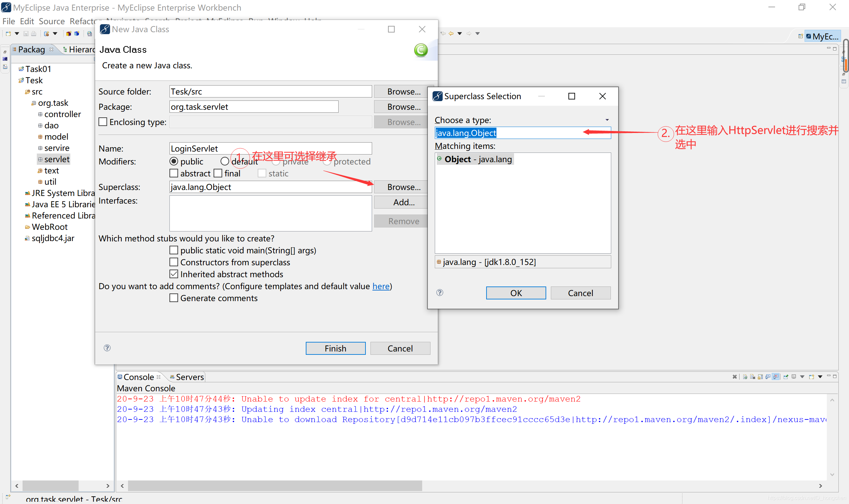Image resolution: width=849 pixels, height=504 pixels.
Task: Click the eye image preview icon
Action: point(5,59)
